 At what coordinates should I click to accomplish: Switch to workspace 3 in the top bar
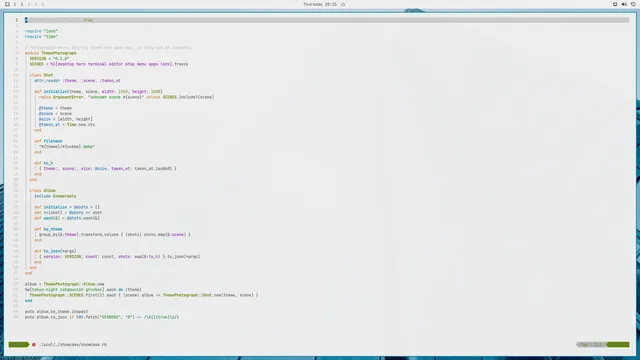pyautogui.click(x=29, y=4)
